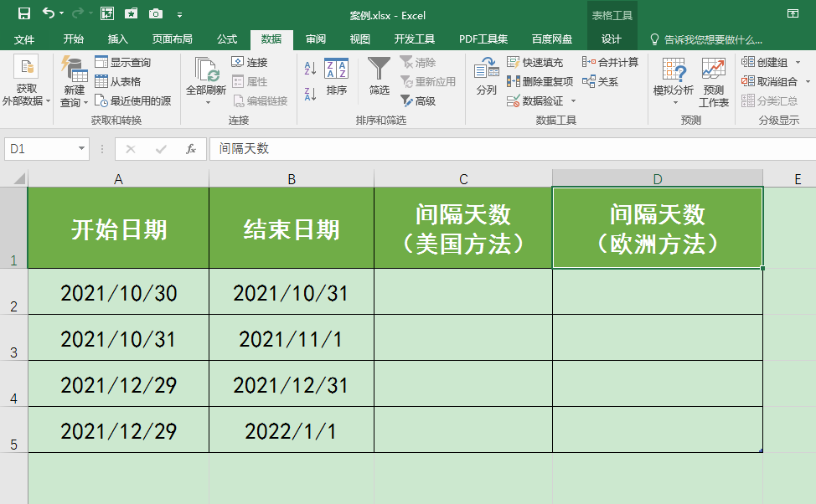Select column A header
This screenshot has width=816, height=504.
tap(118, 179)
